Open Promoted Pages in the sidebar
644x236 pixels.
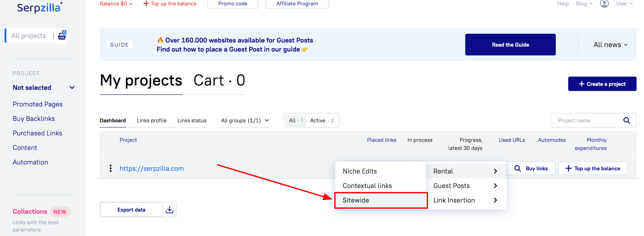[x=37, y=104]
